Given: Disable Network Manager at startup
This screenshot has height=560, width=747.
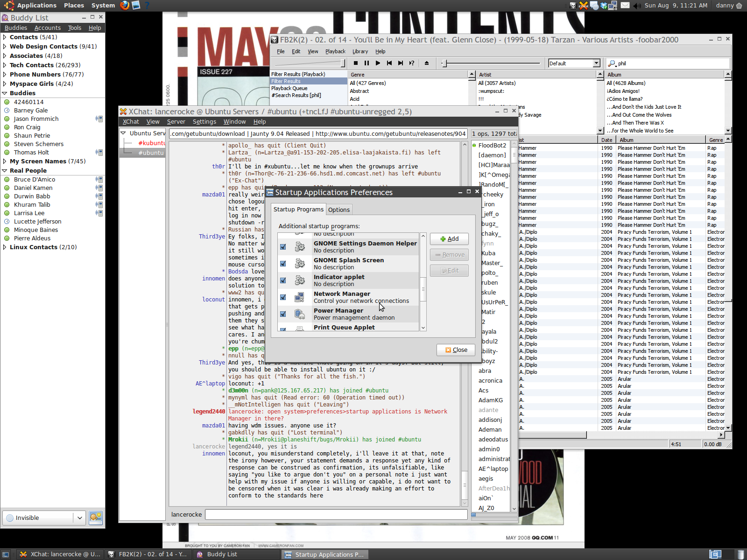Looking at the screenshot, I should point(283,297).
